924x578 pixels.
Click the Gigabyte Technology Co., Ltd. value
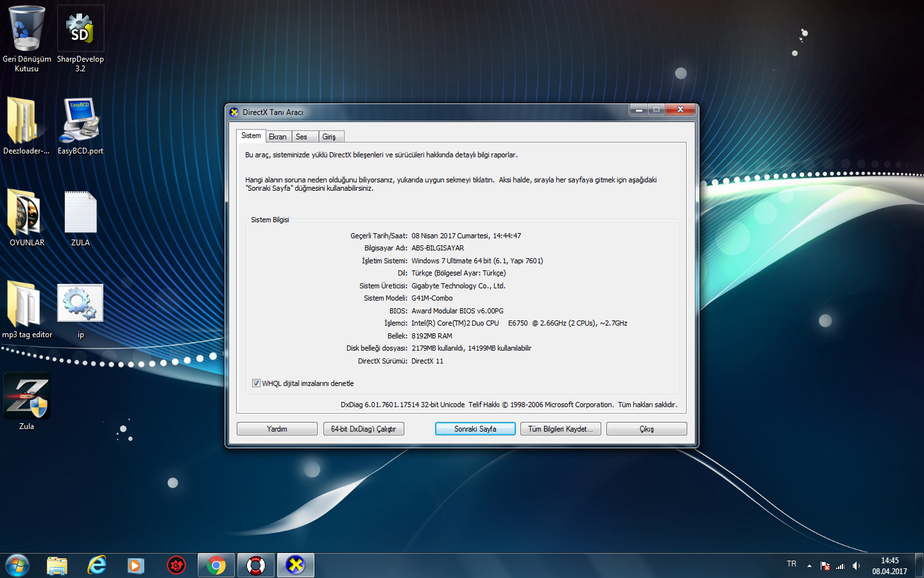click(x=458, y=286)
